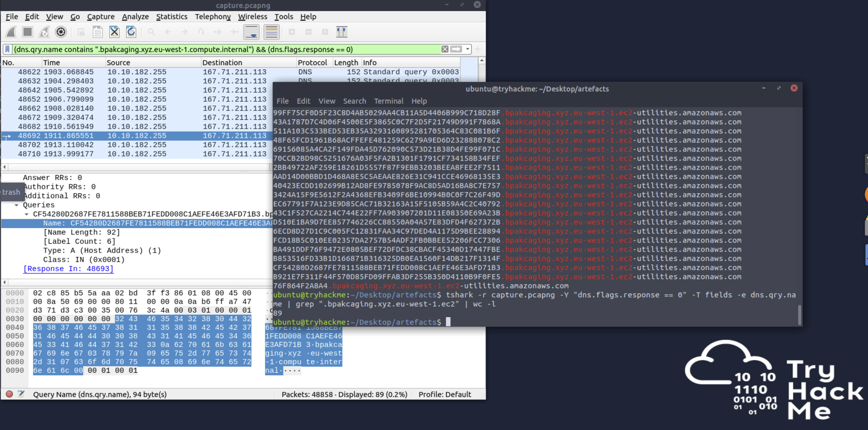Open display filter bookmark icon

pyautogui.click(x=7, y=49)
